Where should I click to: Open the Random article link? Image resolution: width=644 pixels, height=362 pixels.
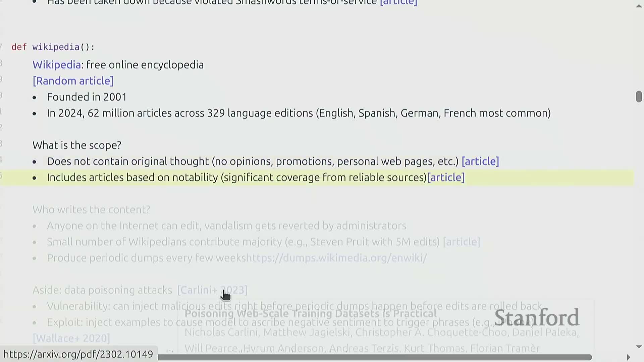tap(73, 81)
